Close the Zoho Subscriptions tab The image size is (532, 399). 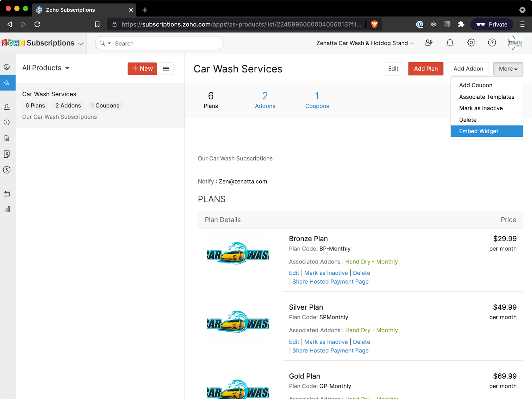(x=131, y=10)
